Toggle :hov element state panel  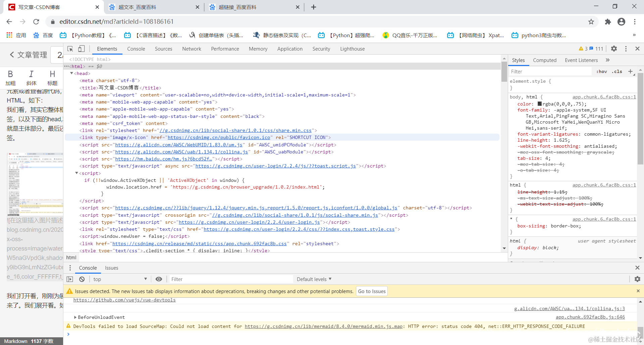pos(602,71)
